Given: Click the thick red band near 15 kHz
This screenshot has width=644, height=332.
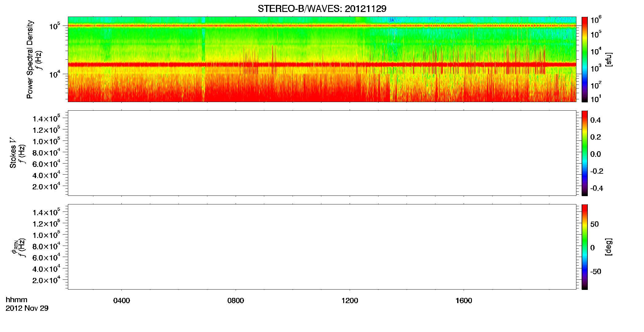Looking at the screenshot, I should tap(322, 65).
